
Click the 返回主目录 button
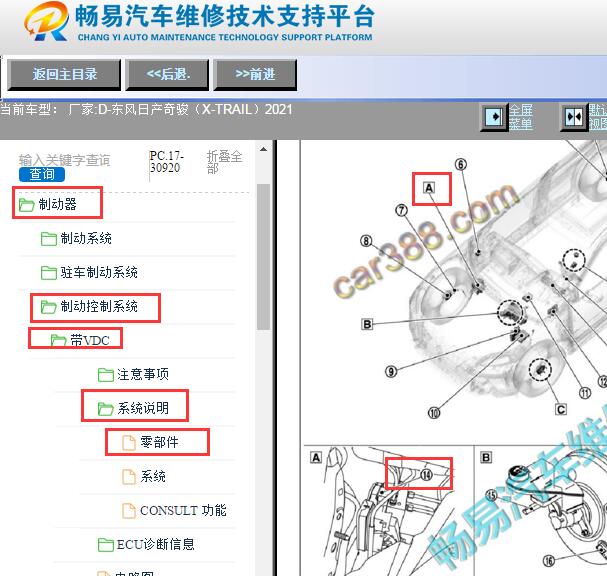64,74
